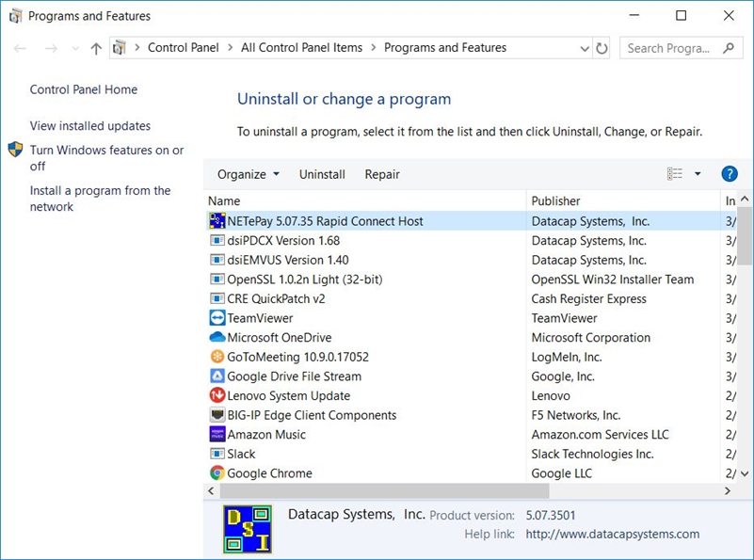The image size is (754, 560).
Task: Select the TeamViewer program name
Action: pyautogui.click(x=260, y=318)
